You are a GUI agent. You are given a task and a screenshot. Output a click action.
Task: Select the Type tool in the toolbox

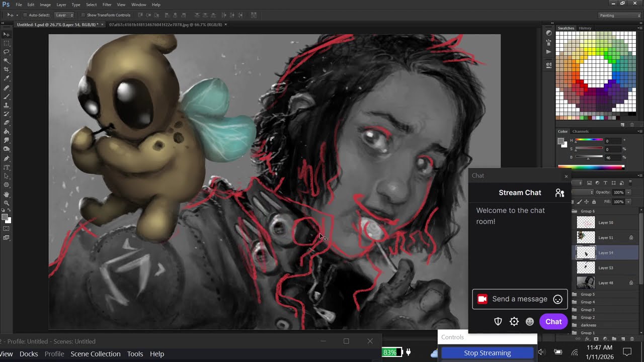(7, 167)
